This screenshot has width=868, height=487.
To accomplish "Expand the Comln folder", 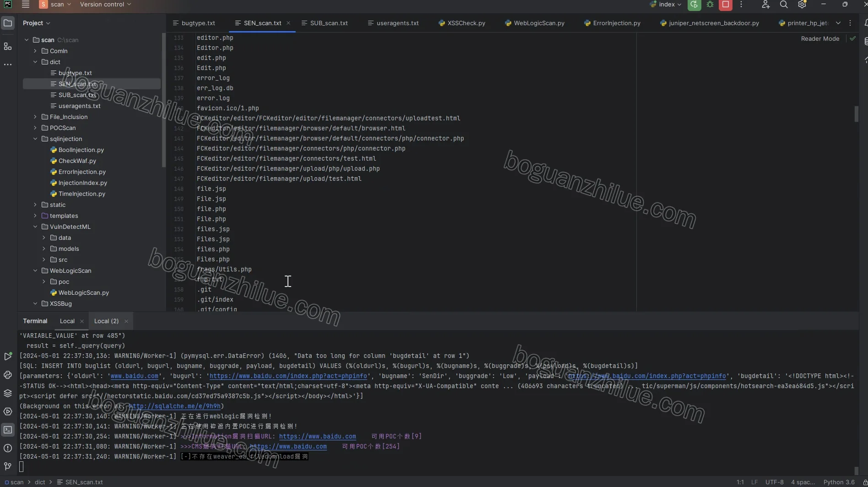I will (35, 51).
